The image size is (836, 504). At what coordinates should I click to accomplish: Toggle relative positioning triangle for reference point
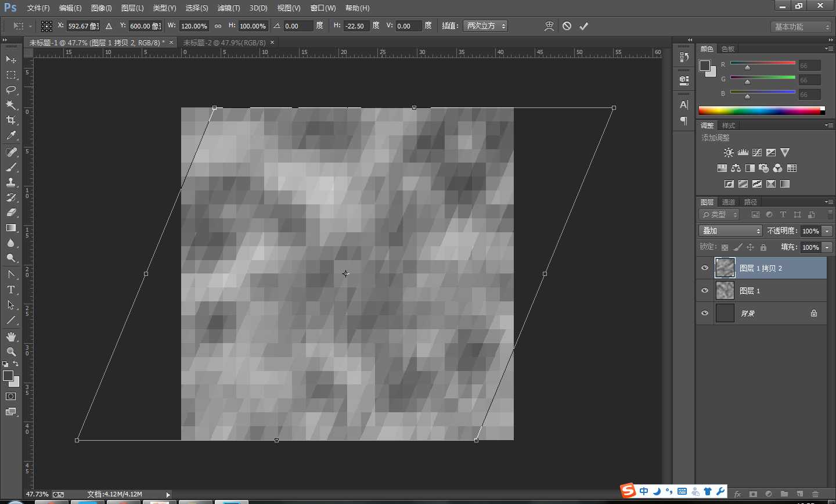coord(109,26)
